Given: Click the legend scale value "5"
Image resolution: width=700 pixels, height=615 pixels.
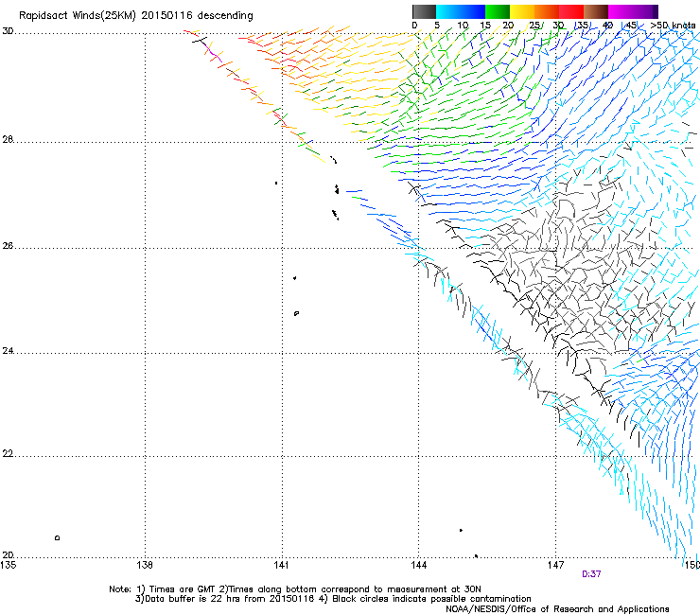Looking at the screenshot, I should (437, 26).
